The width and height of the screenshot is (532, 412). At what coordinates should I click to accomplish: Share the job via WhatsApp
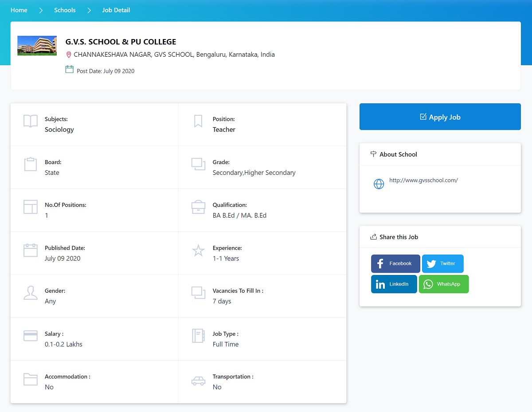[444, 284]
